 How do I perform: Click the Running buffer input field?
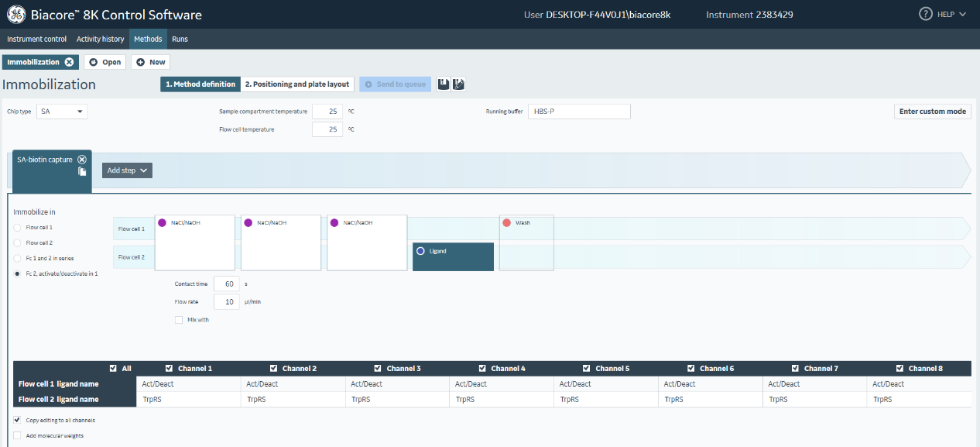pos(579,112)
